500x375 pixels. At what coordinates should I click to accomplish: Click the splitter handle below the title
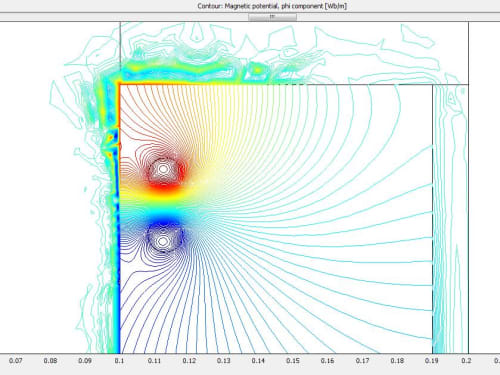click(272, 17)
